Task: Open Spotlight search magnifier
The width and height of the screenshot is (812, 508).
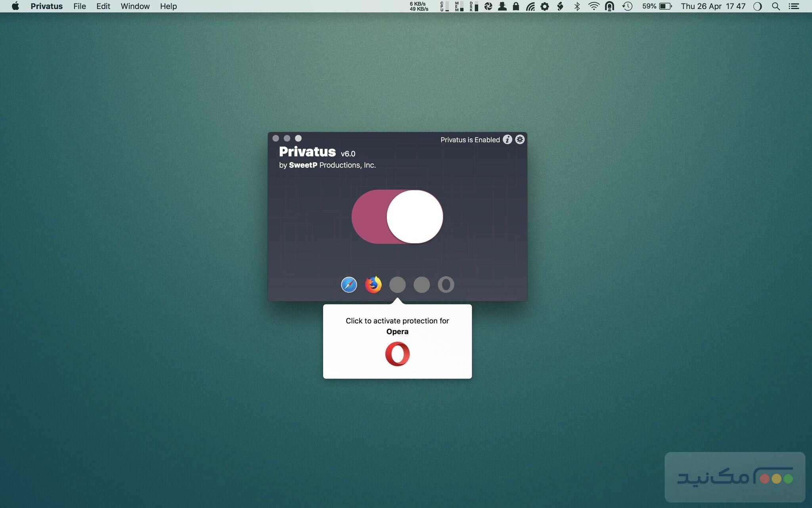Action: pos(776,6)
